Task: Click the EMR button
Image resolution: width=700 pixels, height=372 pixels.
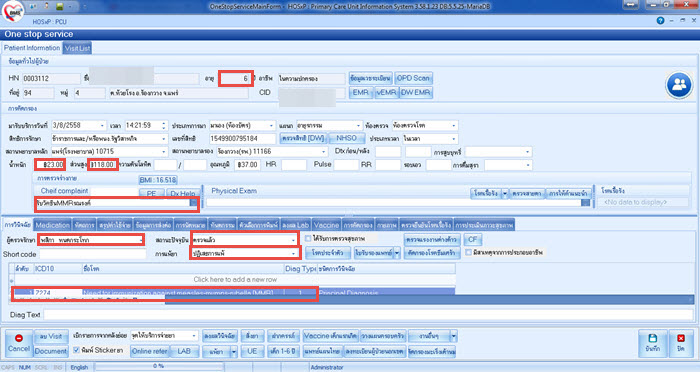Action: pos(361,92)
